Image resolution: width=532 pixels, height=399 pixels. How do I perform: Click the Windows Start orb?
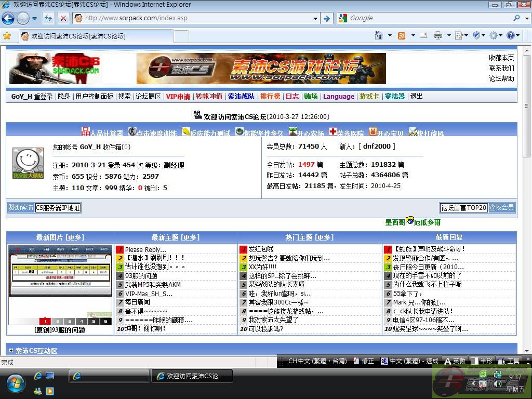point(16,383)
